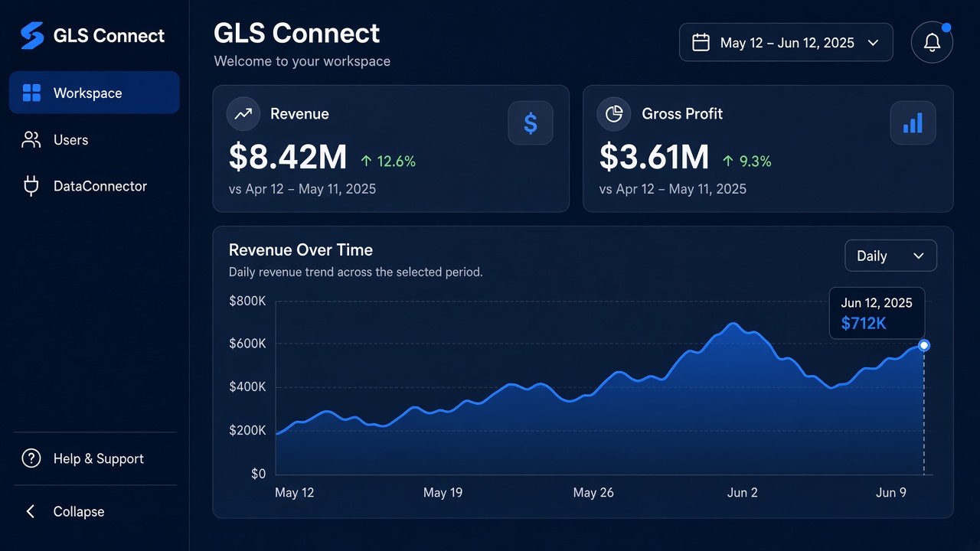Click the $712K tooltip value
Screen dimensions: 980x551
tap(864, 323)
